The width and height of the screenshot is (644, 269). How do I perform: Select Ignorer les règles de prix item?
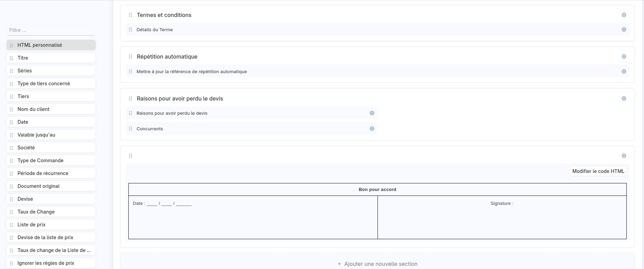(x=51, y=263)
